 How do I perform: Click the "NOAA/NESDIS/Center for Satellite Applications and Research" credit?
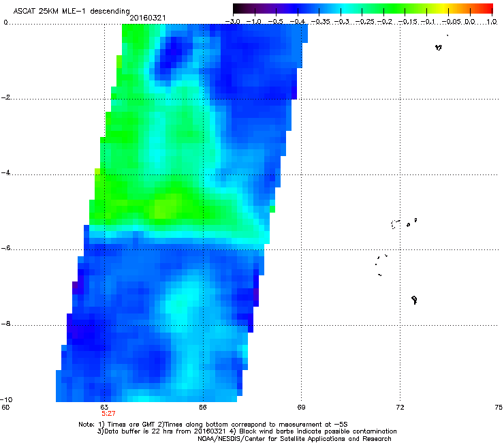pyautogui.click(x=294, y=439)
